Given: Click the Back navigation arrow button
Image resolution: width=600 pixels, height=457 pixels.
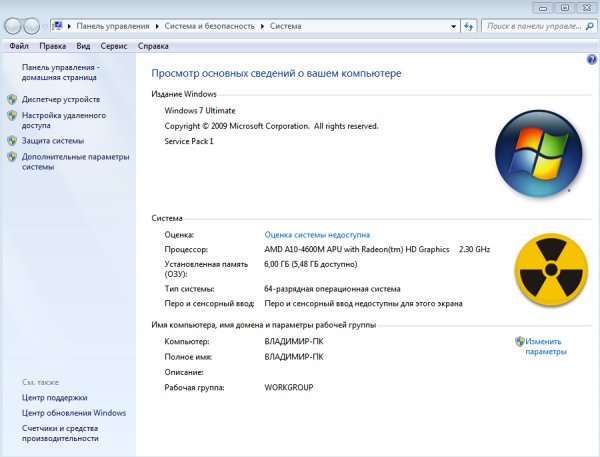Looking at the screenshot, I should click(x=13, y=26).
